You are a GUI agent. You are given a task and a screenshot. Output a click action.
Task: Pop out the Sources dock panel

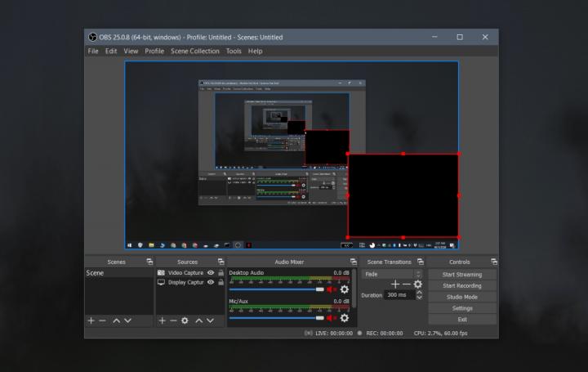pyautogui.click(x=220, y=262)
